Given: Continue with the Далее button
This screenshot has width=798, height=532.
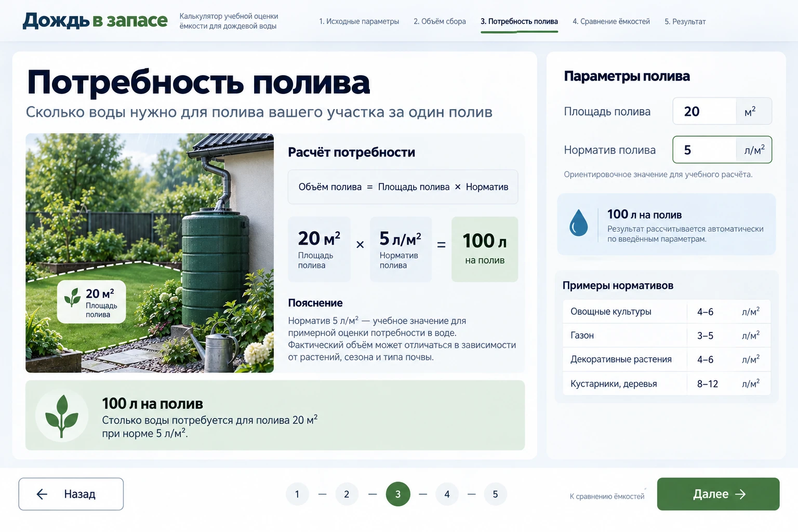Looking at the screenshot, I should [718, 494].
